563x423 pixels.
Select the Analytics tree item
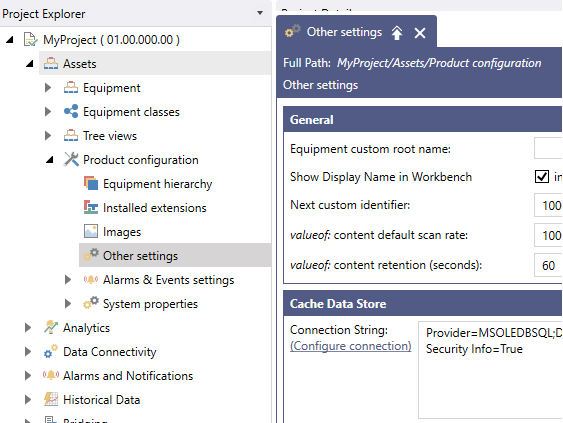pyautogui.click(x=86, y=328)
